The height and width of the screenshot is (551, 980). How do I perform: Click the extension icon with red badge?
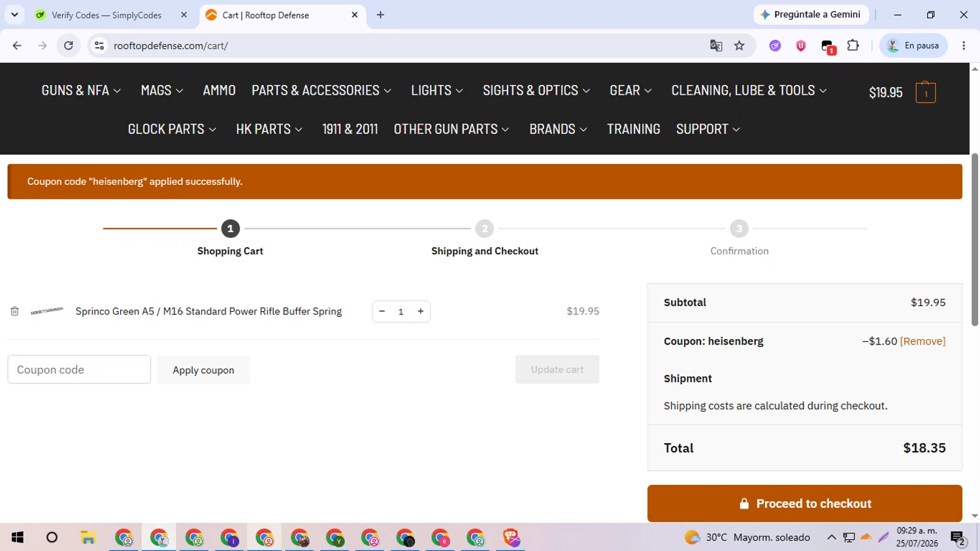pos(828,47)
